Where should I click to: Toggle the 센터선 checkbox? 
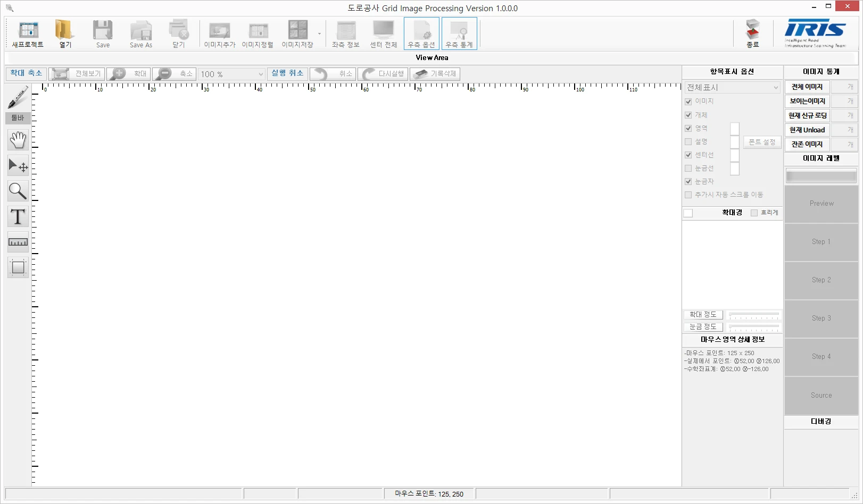tap(688, 155)
